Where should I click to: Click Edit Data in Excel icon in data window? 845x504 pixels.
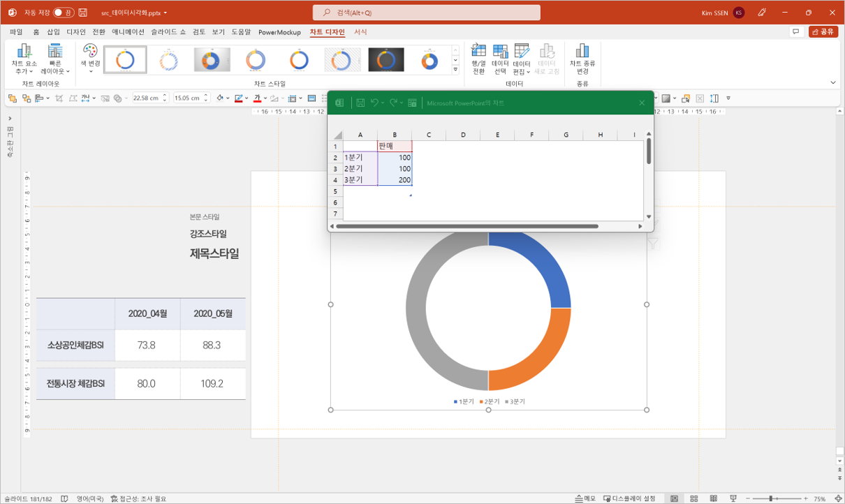point(412,103)
